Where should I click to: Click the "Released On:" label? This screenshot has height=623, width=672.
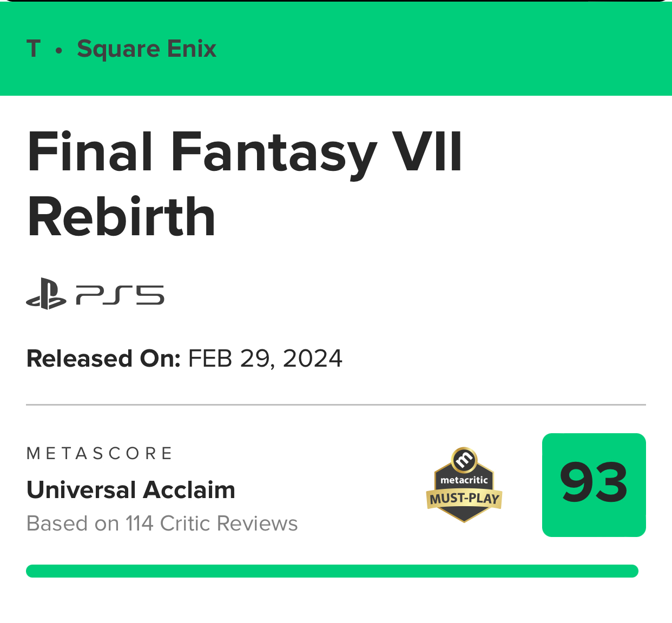(x=103, y=359)
